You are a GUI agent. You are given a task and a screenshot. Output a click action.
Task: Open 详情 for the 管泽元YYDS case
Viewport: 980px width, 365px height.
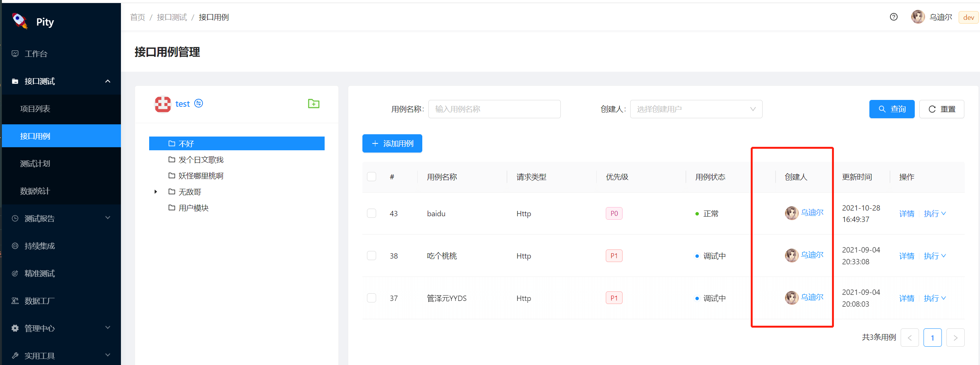(907, 298)
